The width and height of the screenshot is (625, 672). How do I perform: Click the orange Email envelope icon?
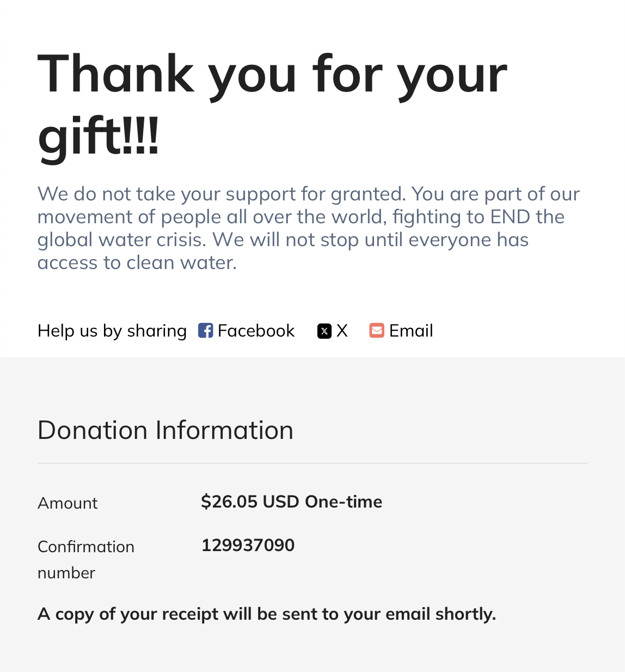coord(377,331)
